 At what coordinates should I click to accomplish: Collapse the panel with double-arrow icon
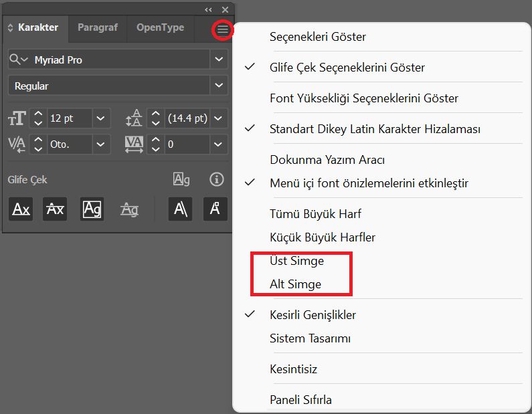(x=208, y=10)
